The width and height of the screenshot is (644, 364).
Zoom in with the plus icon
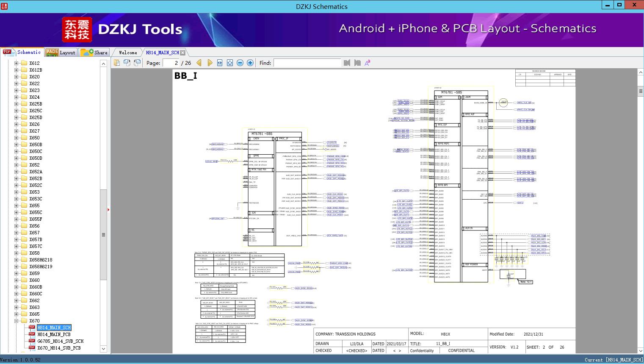point(250,63)
